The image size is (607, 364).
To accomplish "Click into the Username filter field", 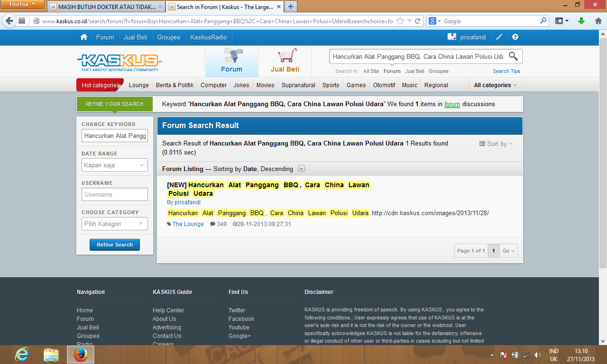I will coord(115,194).
